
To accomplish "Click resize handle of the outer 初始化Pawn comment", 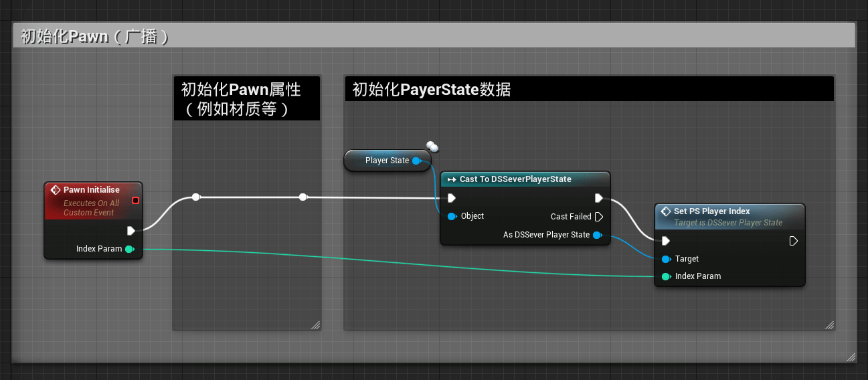I will pyautogui.click(x=851, y=357).
